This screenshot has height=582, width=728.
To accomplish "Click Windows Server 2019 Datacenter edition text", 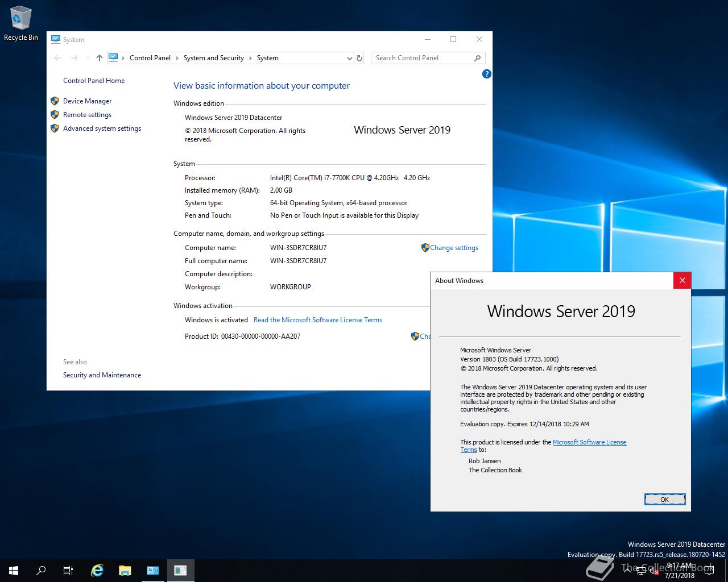I will [233, 118].
